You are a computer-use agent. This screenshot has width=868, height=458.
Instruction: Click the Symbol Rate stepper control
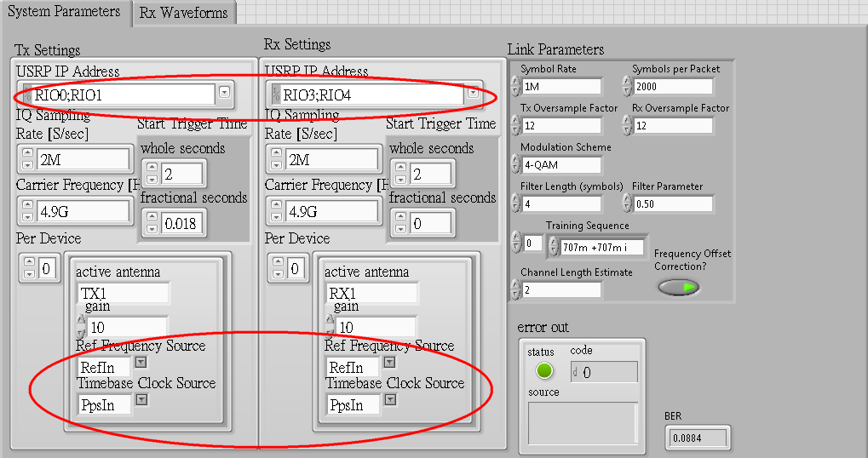[x=516, y=86]
